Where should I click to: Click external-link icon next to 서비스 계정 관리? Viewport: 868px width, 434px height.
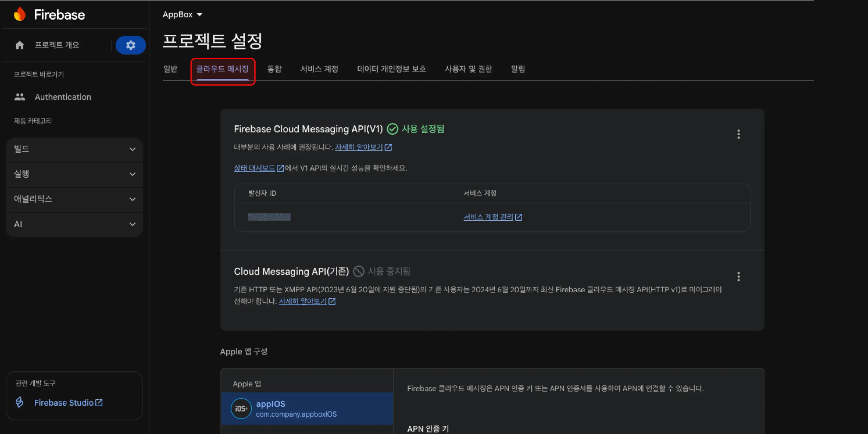click(x=519, y=217)
